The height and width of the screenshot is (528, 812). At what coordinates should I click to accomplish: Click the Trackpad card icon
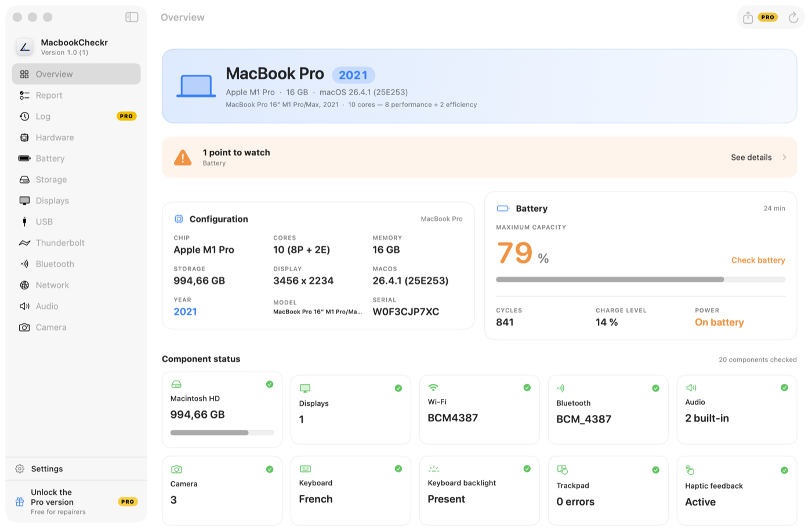(562, 469)
